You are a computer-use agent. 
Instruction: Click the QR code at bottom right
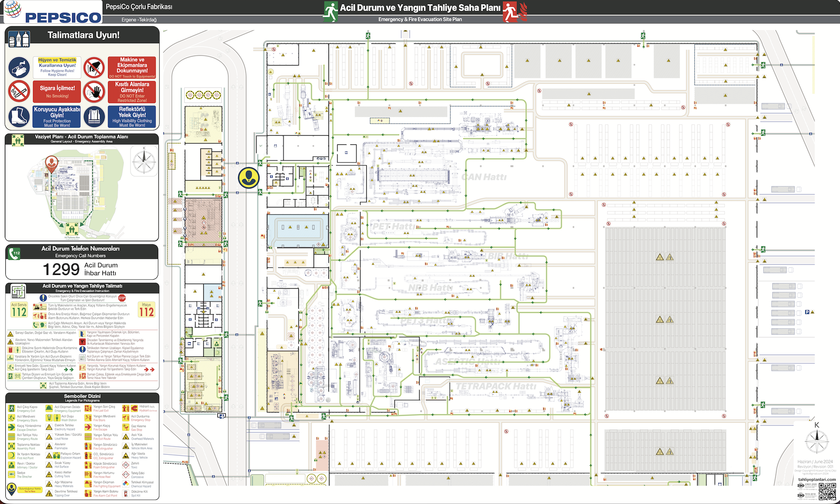[827, 491]
